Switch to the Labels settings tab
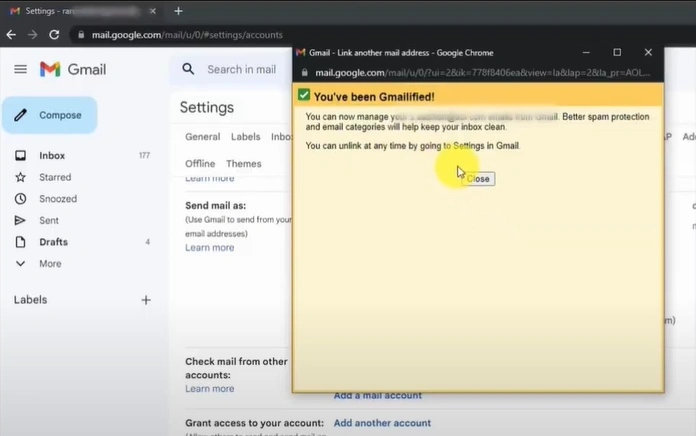Viewport: 696px width, 436px height. point(245,137)
